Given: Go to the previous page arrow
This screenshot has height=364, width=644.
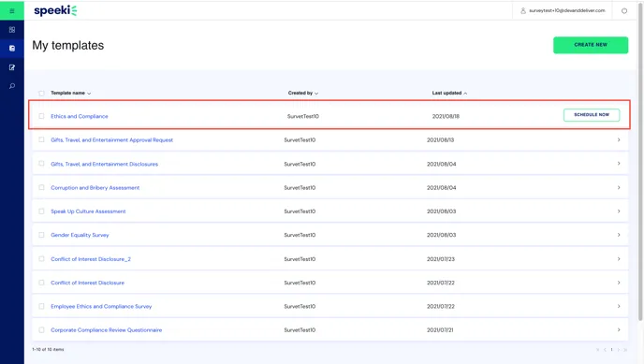Looking at the screenshot, I should [x=605, y=350].
